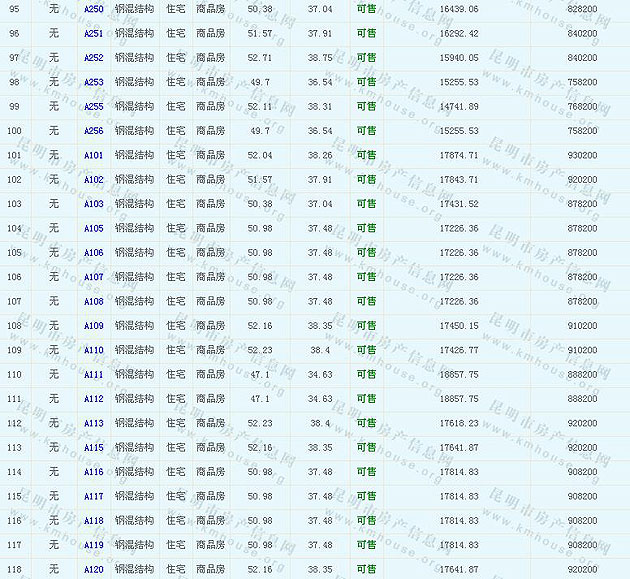Open unit A120 in row 118
The height and width of the screenshot is (579, 630).
[x=93, y=569]
